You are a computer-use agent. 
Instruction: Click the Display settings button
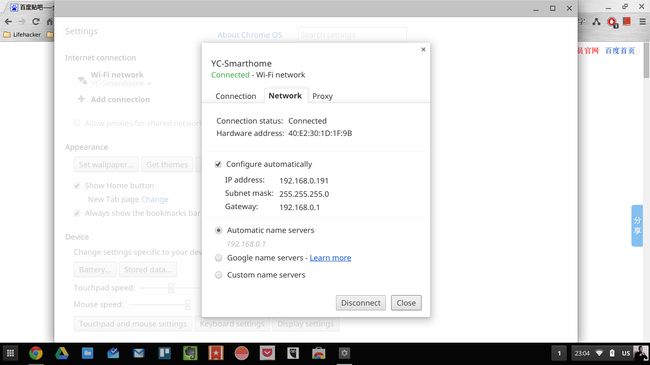(x=305, y=324)
